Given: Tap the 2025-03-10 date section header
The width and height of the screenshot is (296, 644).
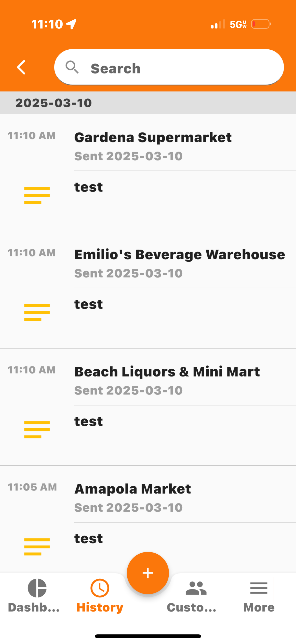Looking at the screenshot, I should point(148,103).
